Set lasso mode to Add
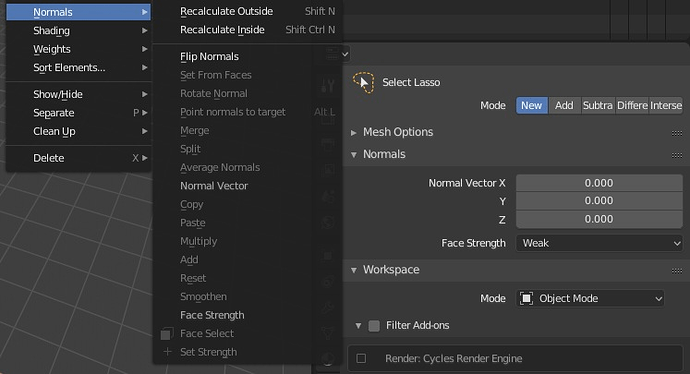Image resolution: width=690 pixels, height=374 pixels. click(564, 106)
